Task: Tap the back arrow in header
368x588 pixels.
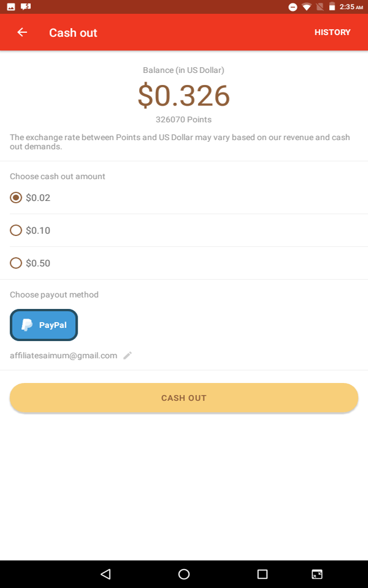Action: click(x=22, y=32)
